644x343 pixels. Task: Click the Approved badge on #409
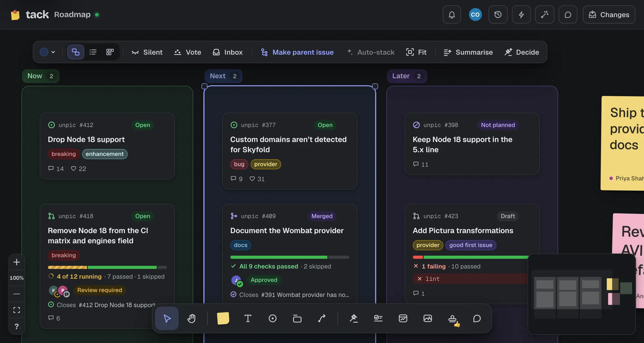[264, 280]
